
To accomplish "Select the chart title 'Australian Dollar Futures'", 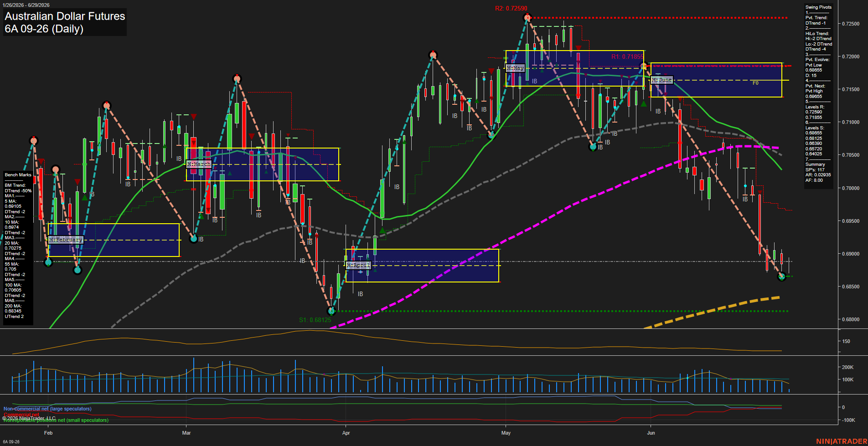I will point(65,16).
